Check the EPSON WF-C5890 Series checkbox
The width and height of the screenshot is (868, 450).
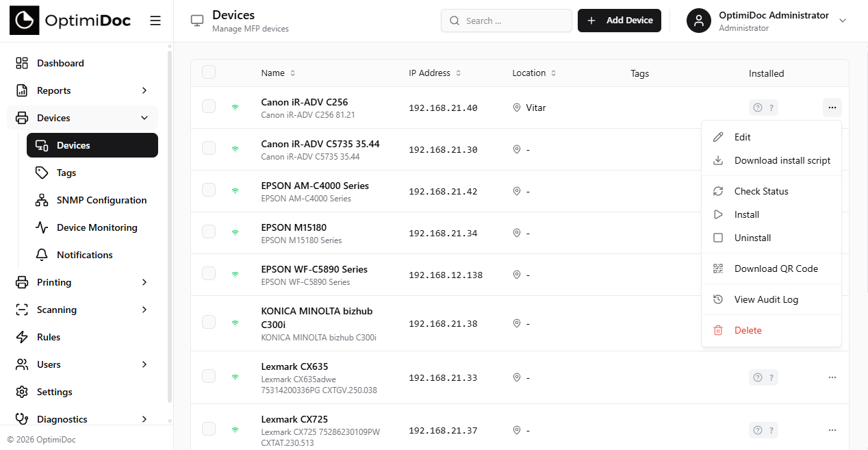209,273
